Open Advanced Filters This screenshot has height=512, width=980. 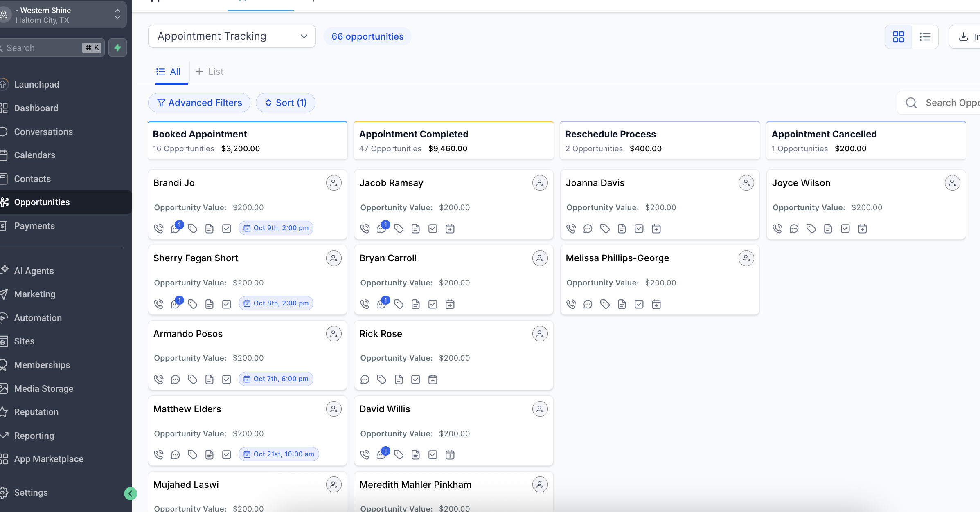[x=199, y=103]
